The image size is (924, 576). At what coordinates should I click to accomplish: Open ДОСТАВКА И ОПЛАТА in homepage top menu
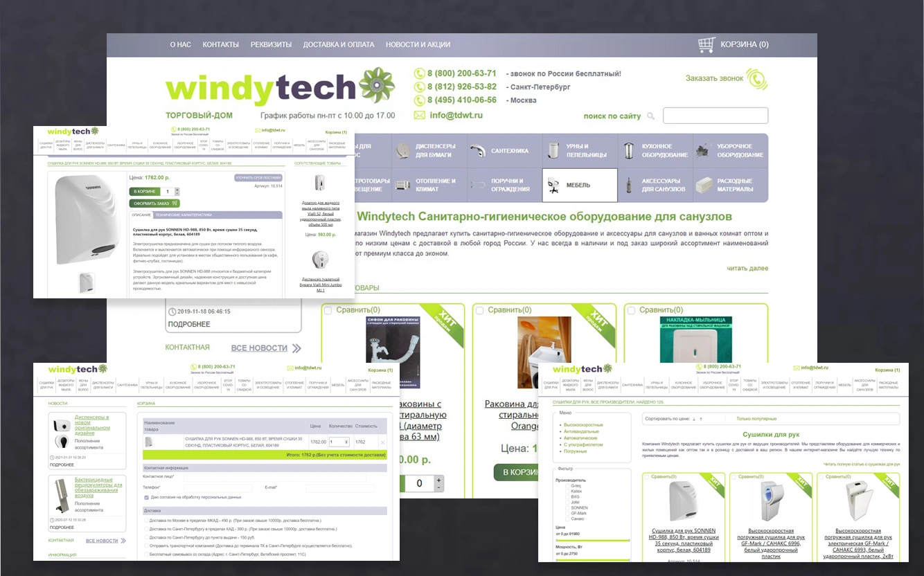[x=339, y=45]
